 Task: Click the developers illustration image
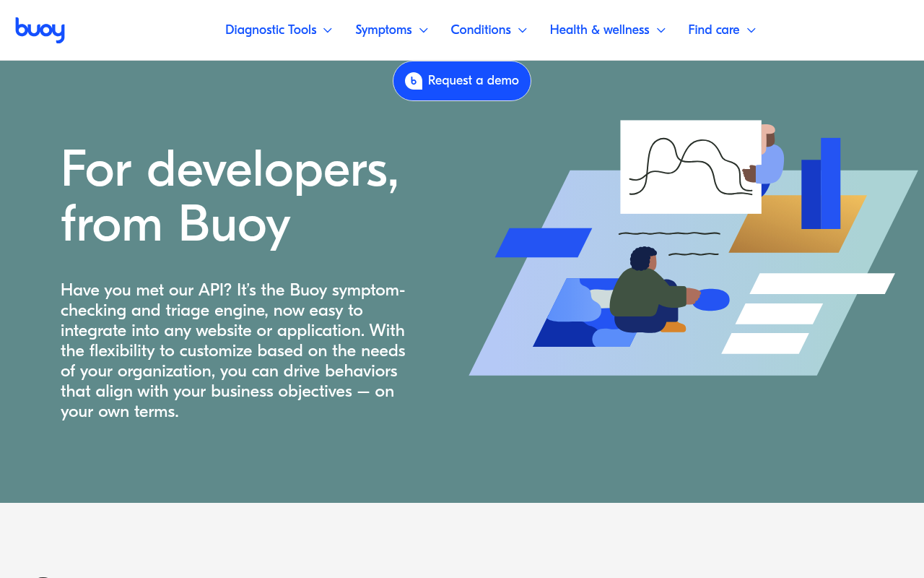coord(693,248)
